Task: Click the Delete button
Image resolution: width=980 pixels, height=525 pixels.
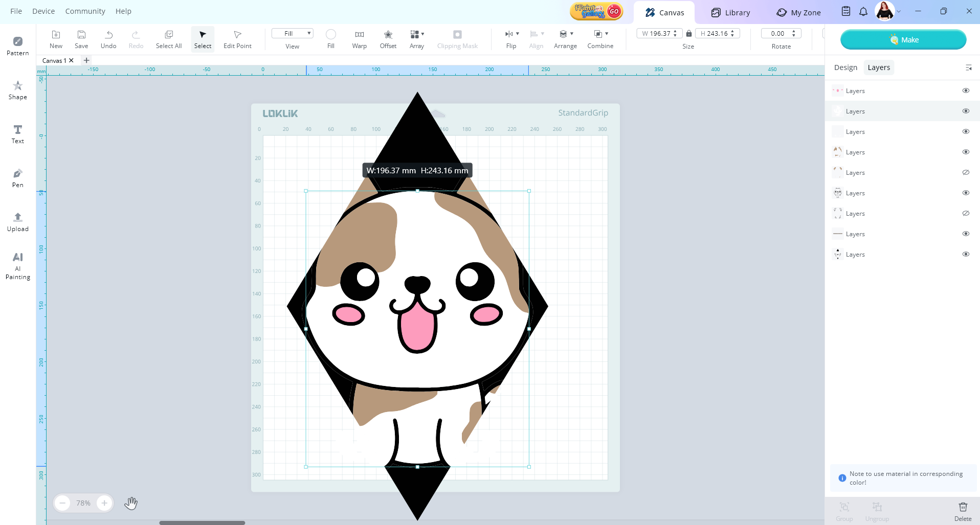Action: pos(962,511)
